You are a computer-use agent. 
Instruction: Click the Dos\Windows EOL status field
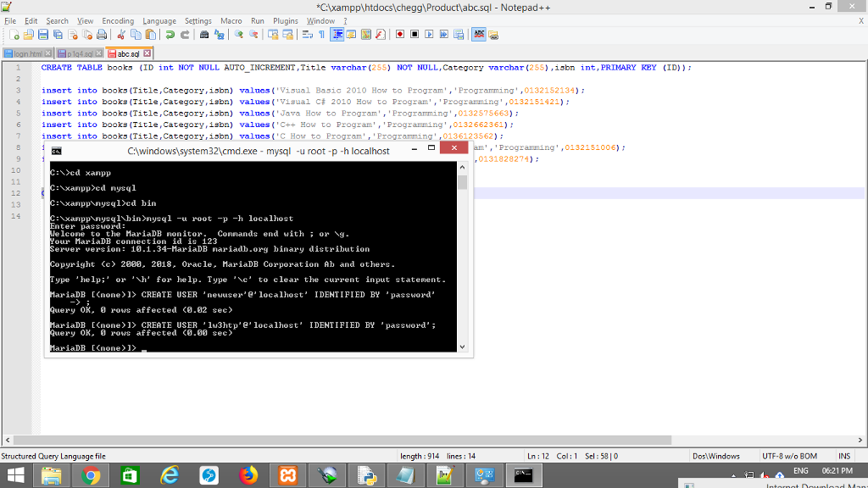pyautogui.click(x=715, y=457)
